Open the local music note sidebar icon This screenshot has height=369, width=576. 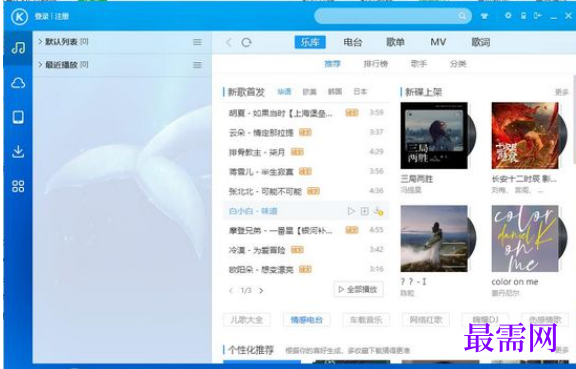18,47
